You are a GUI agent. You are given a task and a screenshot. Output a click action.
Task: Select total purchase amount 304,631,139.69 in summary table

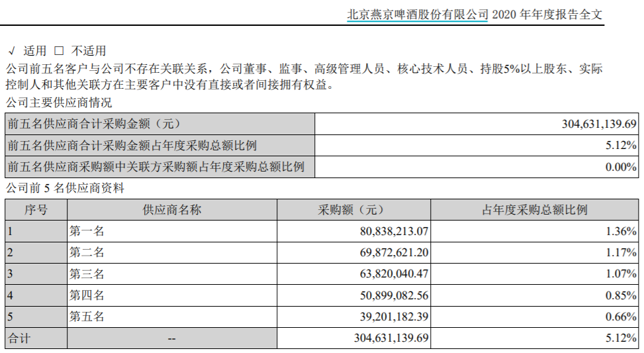[x=599, y=124]
